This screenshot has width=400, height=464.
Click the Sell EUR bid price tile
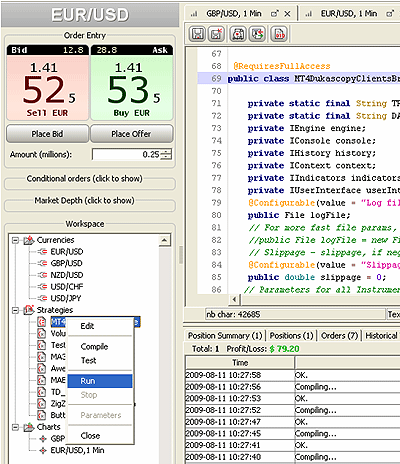(48, 83)
